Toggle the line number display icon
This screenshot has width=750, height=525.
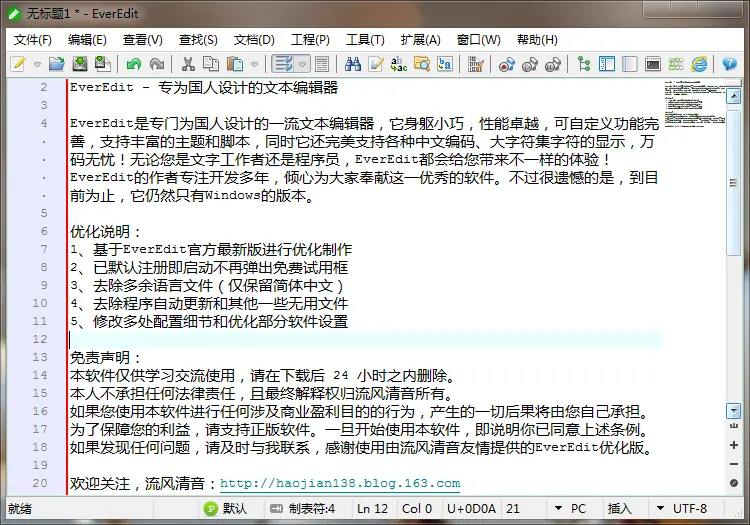(x=322, y=64)
